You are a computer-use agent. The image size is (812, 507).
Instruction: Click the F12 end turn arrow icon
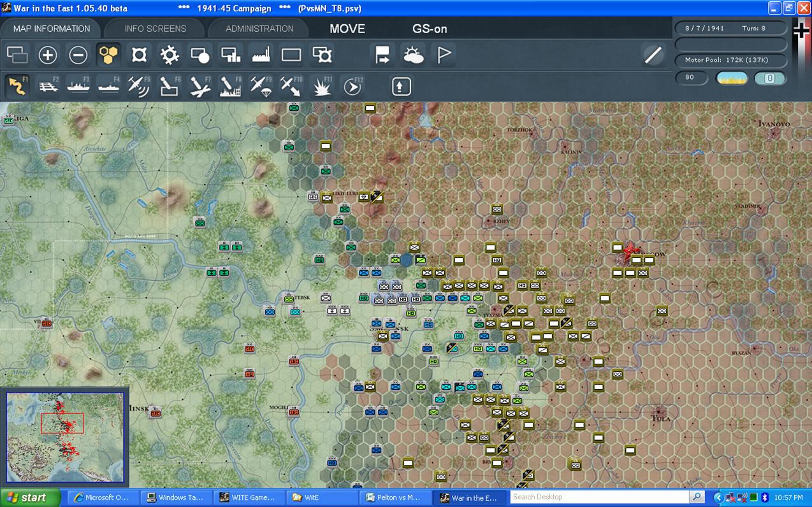[x=352, y=86]
